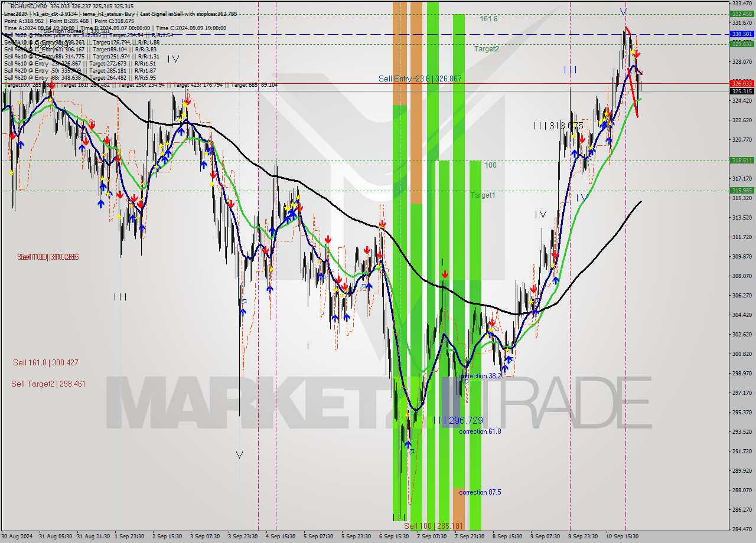Click the 'Target 685: 89.104' text in header
756x543 pixels.
click(254, 85)
